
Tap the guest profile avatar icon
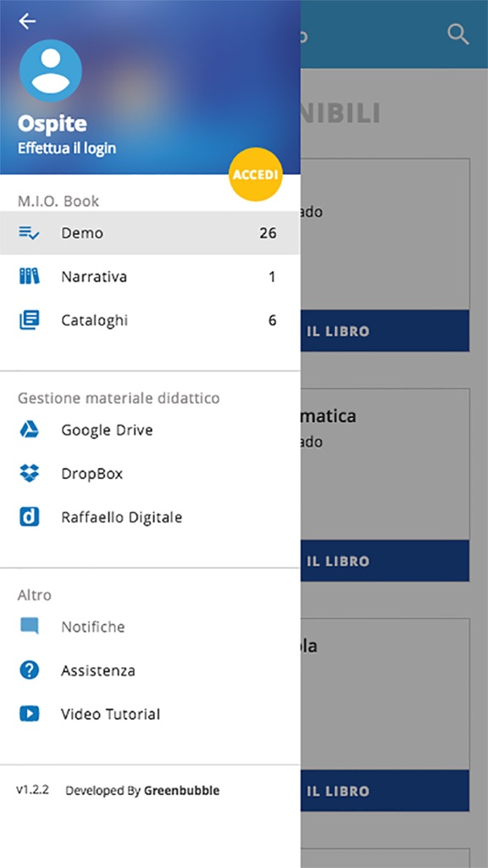coord(50,70)
